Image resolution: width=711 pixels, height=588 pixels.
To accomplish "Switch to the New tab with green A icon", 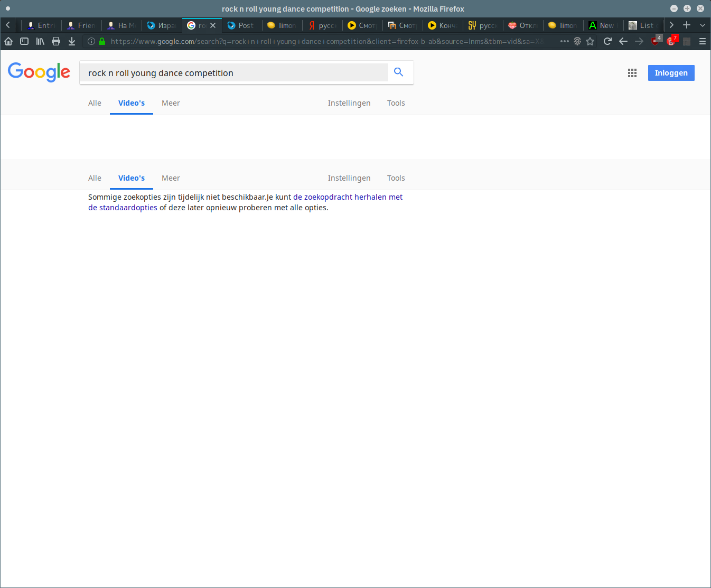I will 603,25.
